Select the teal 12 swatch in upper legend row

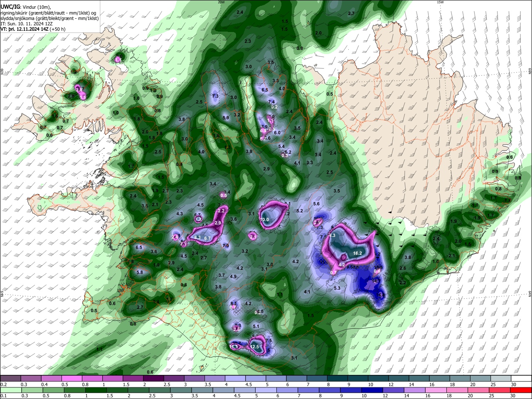(x=399, y=379)
